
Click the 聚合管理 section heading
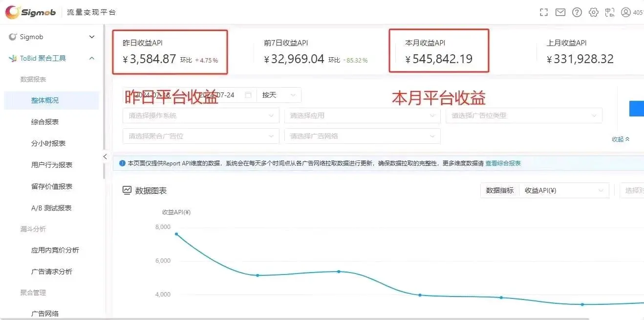[x=33, y=293]
